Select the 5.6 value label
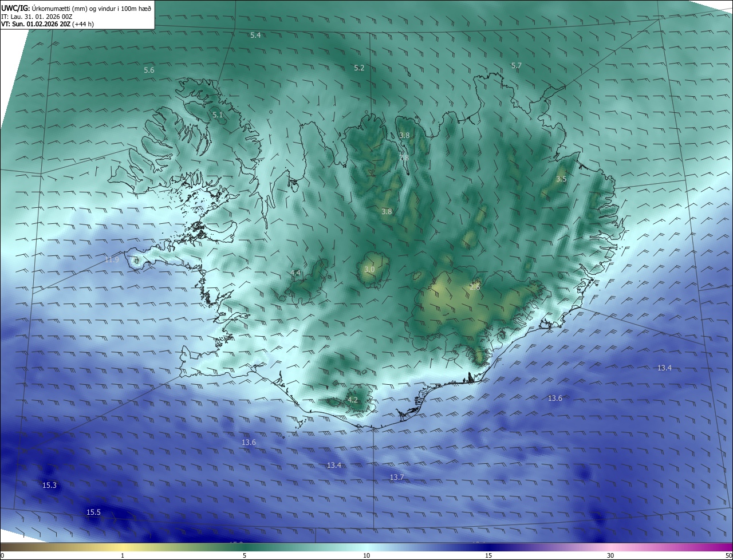Viewport: 733px width, 560px height. coord(149,70)
